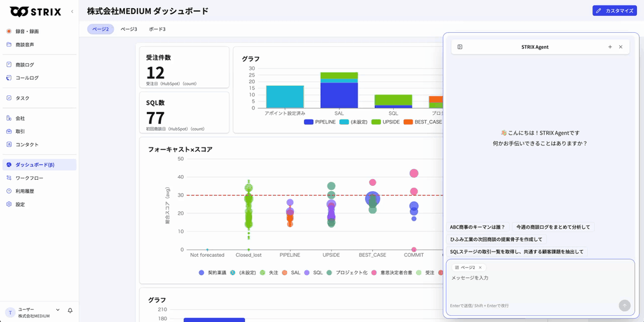Screen dimensions: 644x322
Task: Click the カスタマイズ button
Action: click(614, 11)
